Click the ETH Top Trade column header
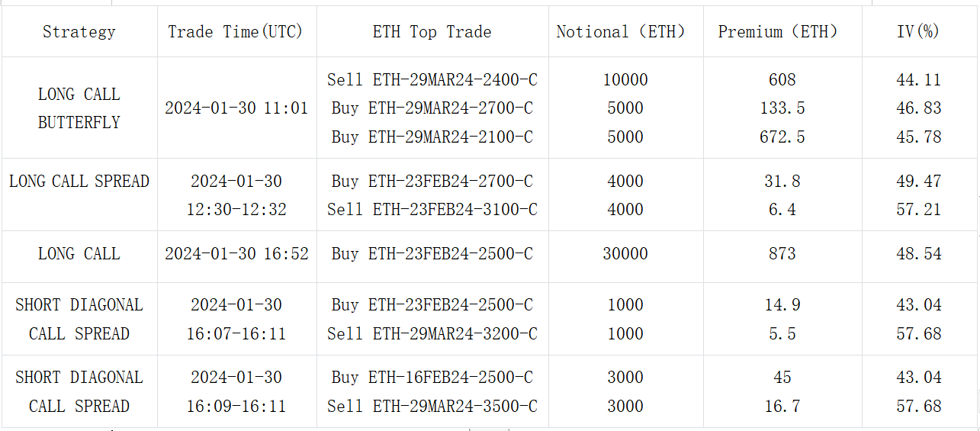This screenshot has width=980, height=431. click(x=432, y=32)
